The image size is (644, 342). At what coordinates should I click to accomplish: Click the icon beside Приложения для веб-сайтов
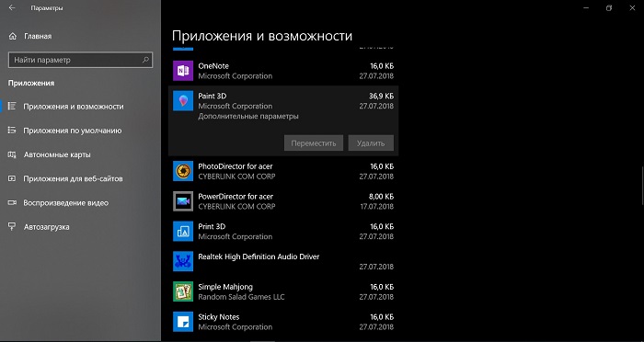[12, 178]
